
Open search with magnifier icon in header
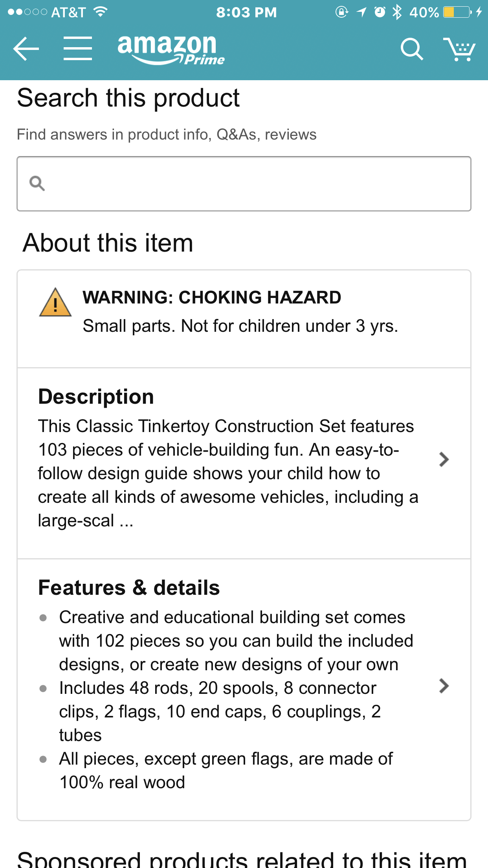pos(411,49)
